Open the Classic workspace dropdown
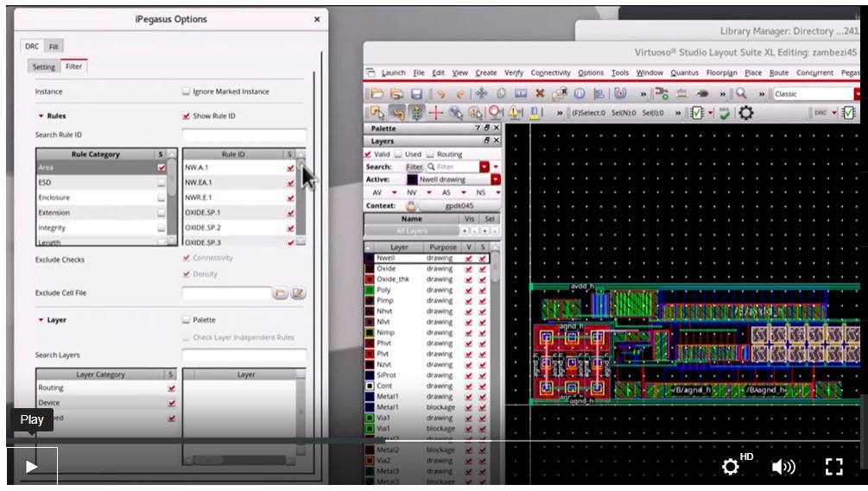The width and height of the screenshot is (868, 491). click(x=857, y=93)
